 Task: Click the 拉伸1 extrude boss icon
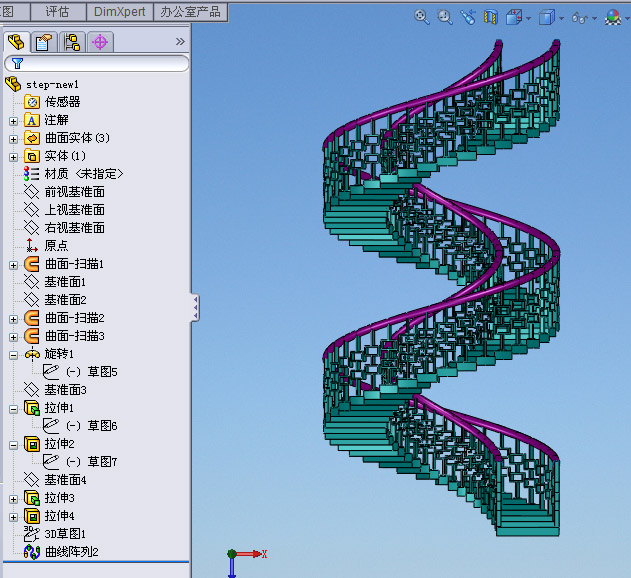click(x=32, y=408)
